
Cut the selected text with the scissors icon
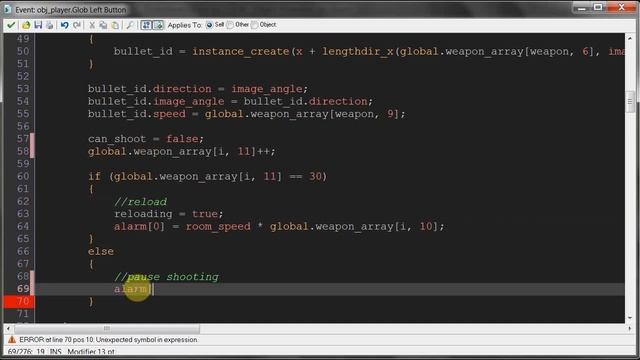pos(92,25)
